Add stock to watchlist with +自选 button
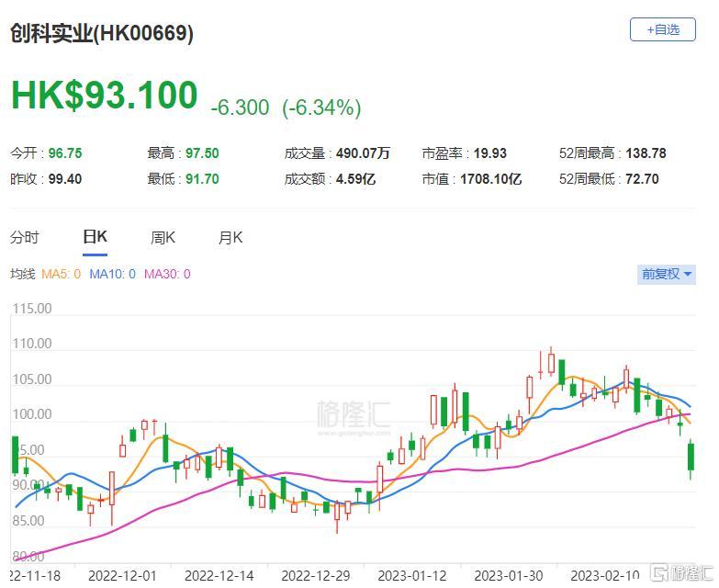Screen dimensions: 719x588 (x=663, y=29)
